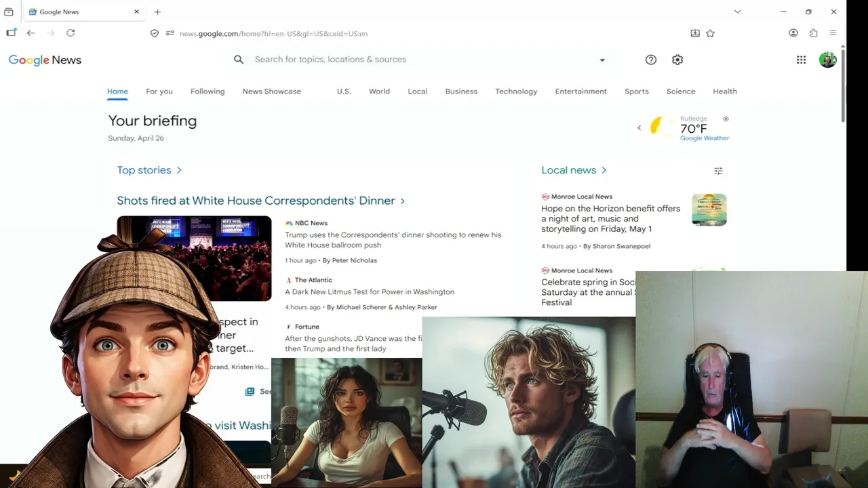
Task: Open Google News settings gear
Action: pyautogui.click(x=677, y=60)
